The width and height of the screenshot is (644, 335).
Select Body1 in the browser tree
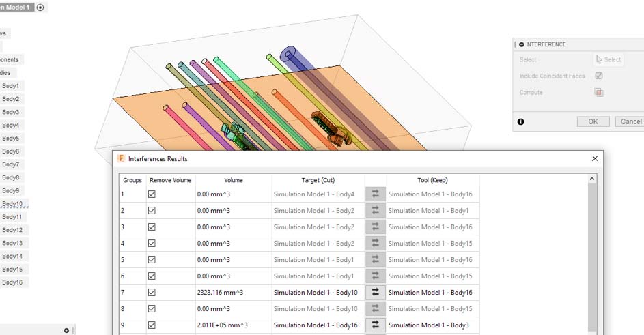(x=11, y=86)
